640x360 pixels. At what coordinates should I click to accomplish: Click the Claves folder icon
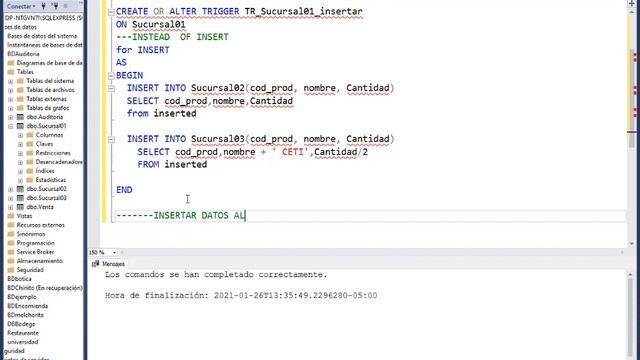(30, 144)
